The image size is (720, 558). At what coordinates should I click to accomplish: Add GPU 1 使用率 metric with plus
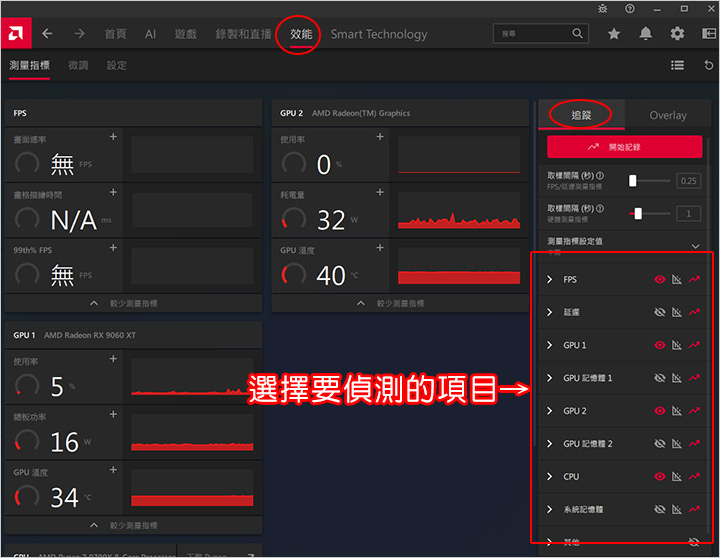[113, 359]
